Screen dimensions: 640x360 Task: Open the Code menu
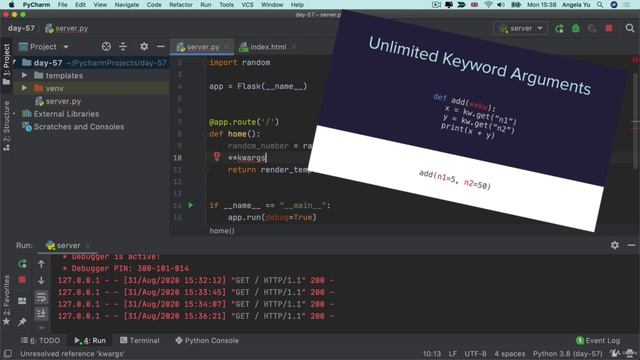click(154, 5)
